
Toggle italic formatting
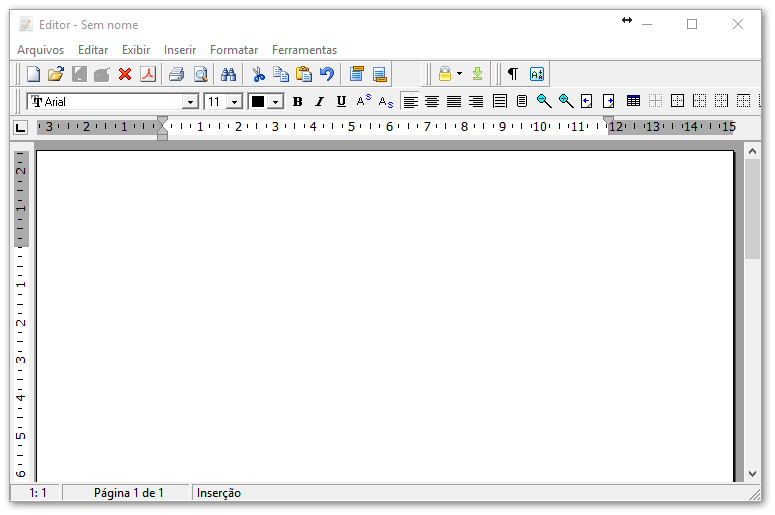[x=319, y=102]
